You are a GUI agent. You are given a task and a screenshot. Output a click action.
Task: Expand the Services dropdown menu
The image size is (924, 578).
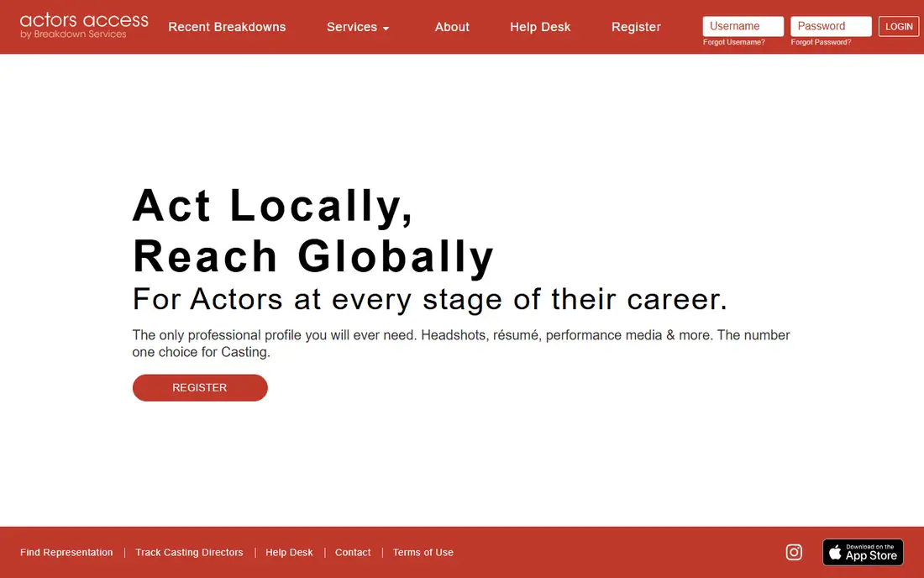point(358,27)
